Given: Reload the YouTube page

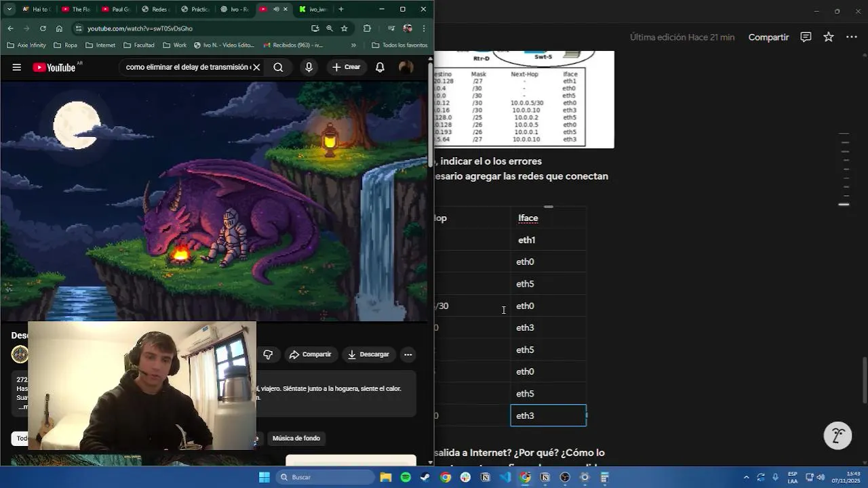Looking at the screenshot, I should pyautogui.click(x=43, y=28).
